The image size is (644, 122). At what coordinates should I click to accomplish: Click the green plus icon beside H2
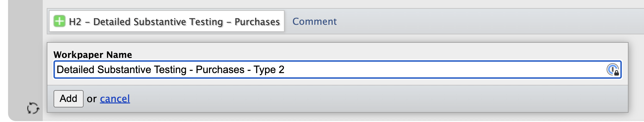point(59,21)
